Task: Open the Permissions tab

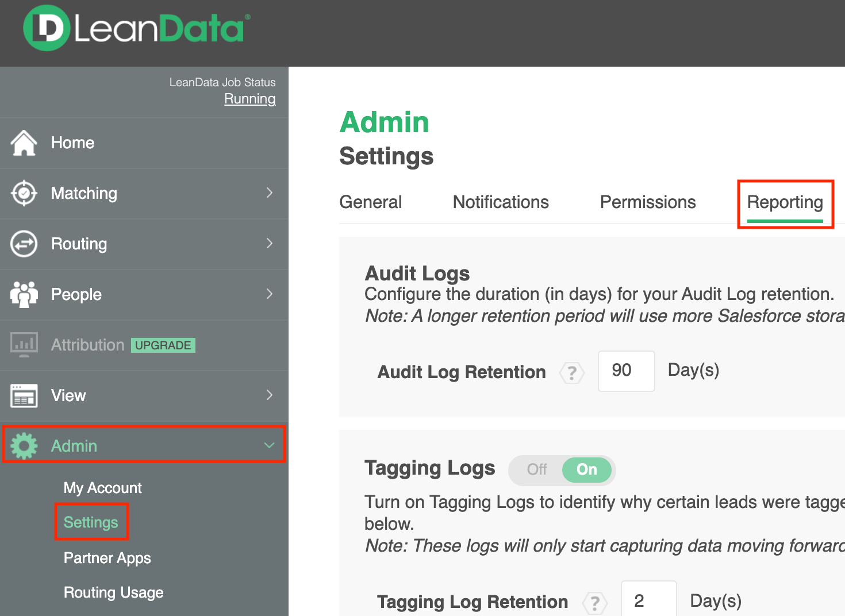Action: (x=648, y=202)
